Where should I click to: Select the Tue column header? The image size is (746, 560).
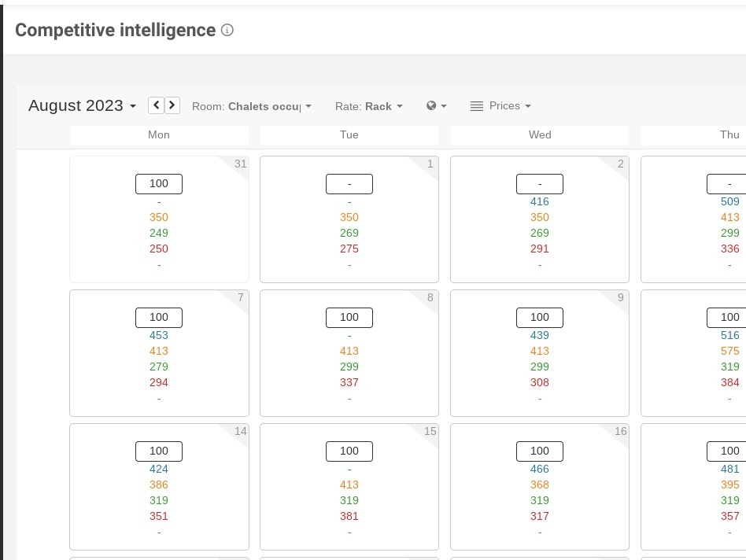(349, 135)
